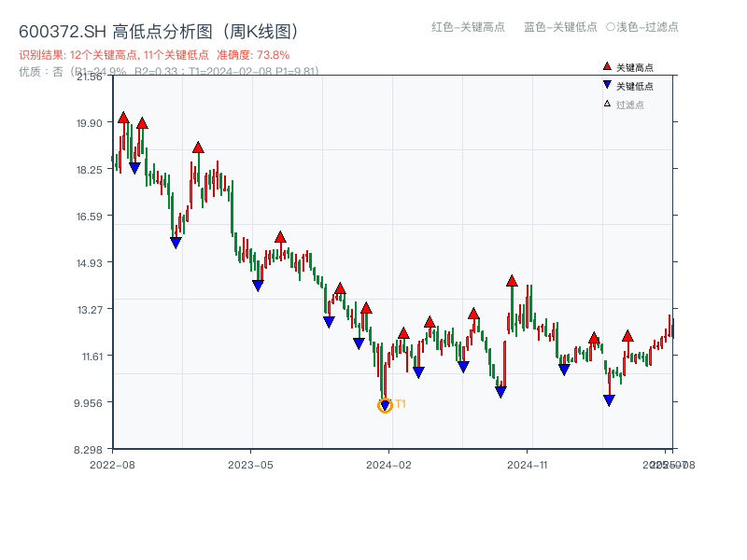Image resolution: width=747 pixels, height=560 pixels.
Task: Click the orange T1 circle marker
Action: pos(385,405)
